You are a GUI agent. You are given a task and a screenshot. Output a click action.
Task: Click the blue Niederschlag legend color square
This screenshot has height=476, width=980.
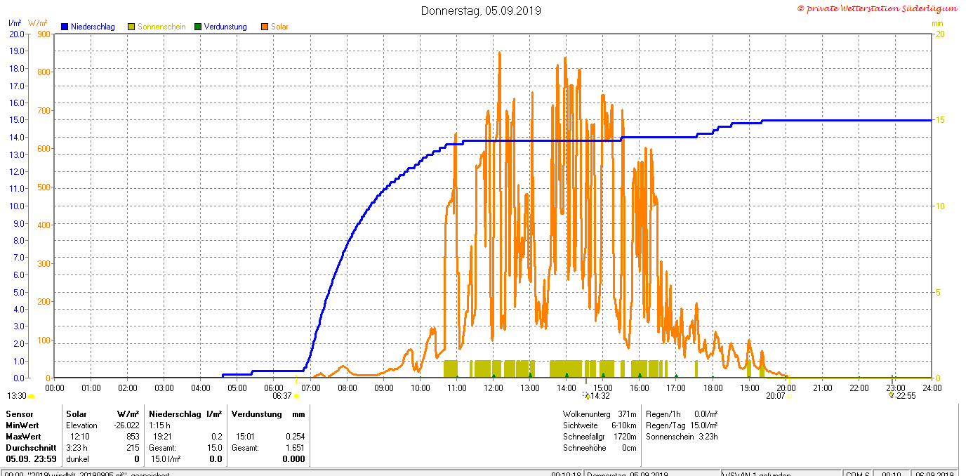pyautogui.click(x=65, y=27)
